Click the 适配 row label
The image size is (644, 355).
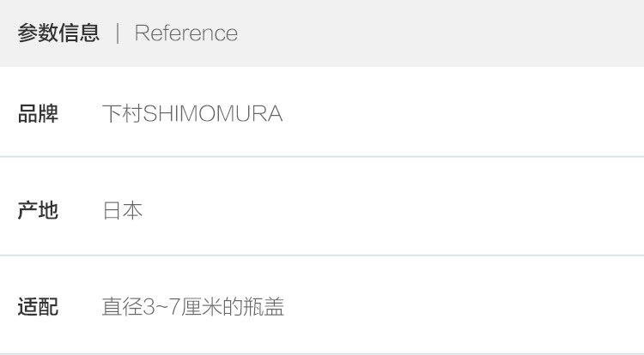(x=38, y=307)
